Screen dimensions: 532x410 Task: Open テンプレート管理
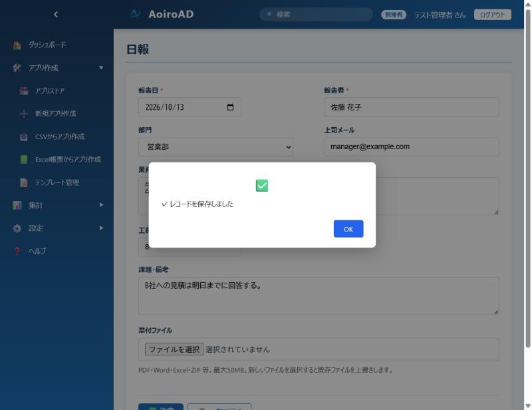57,182
